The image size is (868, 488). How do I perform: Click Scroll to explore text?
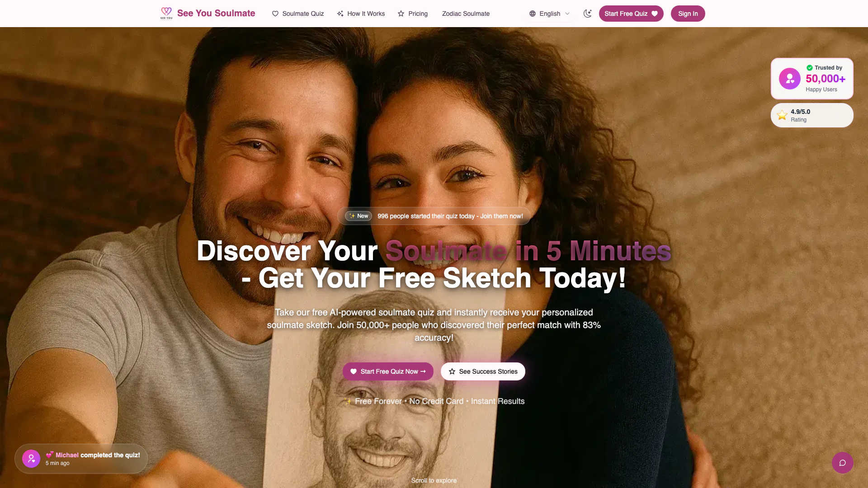coord(434,480)
